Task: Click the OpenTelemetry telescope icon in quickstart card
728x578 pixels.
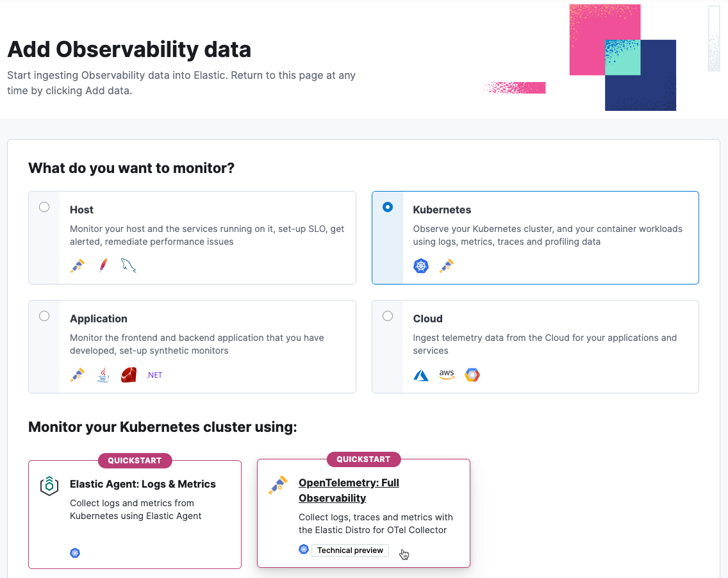Action: (x=278, y=485)
